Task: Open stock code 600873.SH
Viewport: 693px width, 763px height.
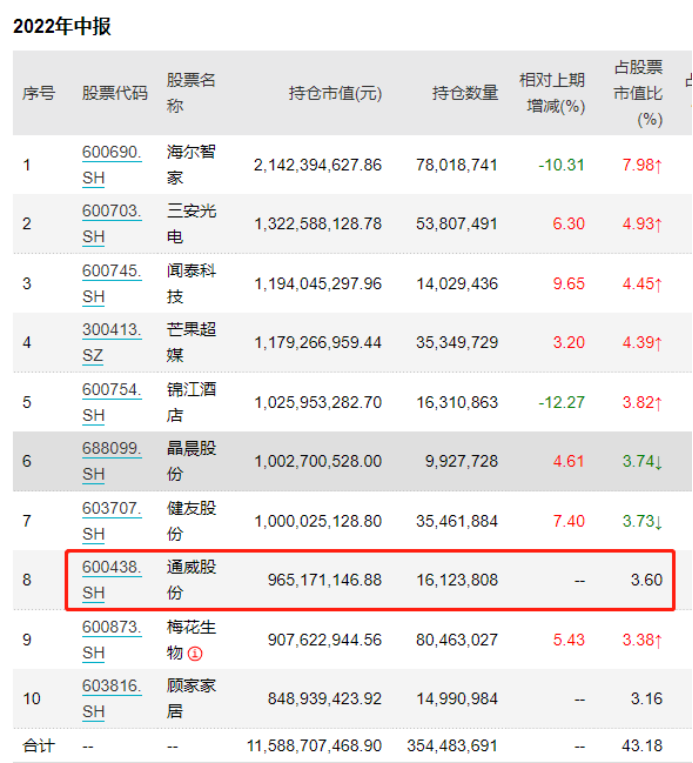Action: click(111, 640)
